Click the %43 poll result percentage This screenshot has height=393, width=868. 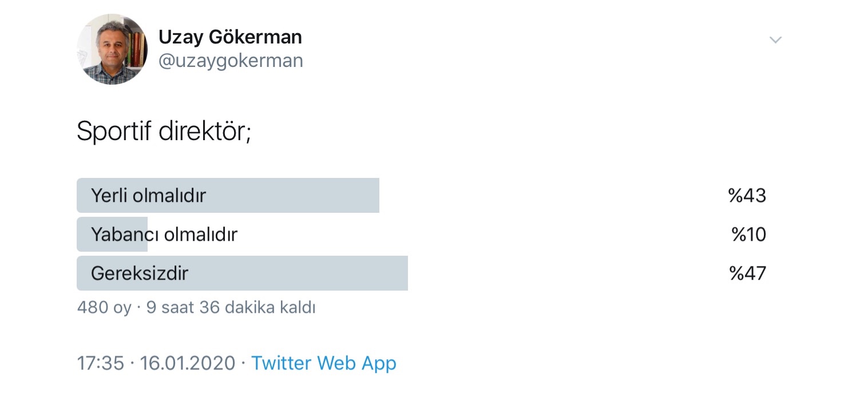[x=747, y=196]
